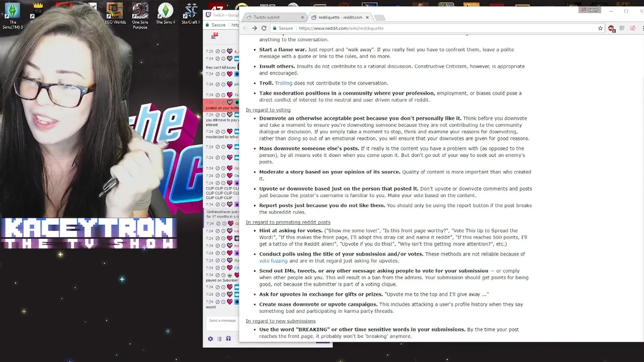Click ban icon above 'murderized by lethal' message
The height and width of the screenshot is (362, 644).
[x=218, y=132]
